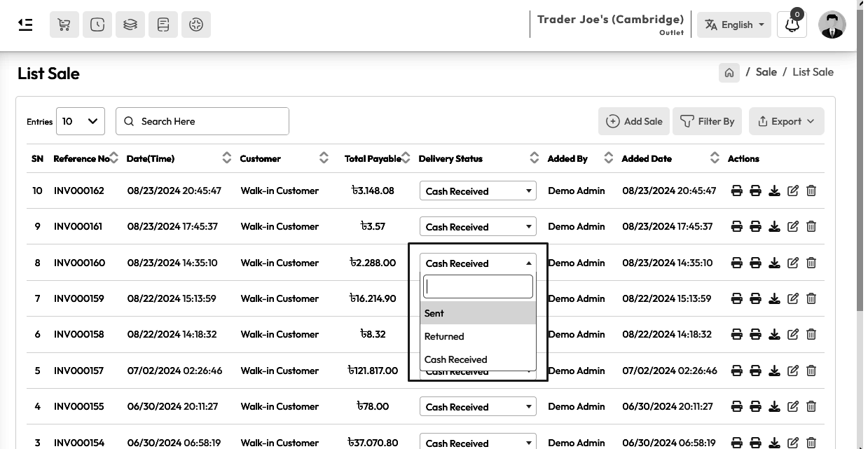Viewport: 868px width, 449px height.
Task: Click date 06/30/2024 20:11:27 in Date(Time) column
Action: (x=172, y=406)
